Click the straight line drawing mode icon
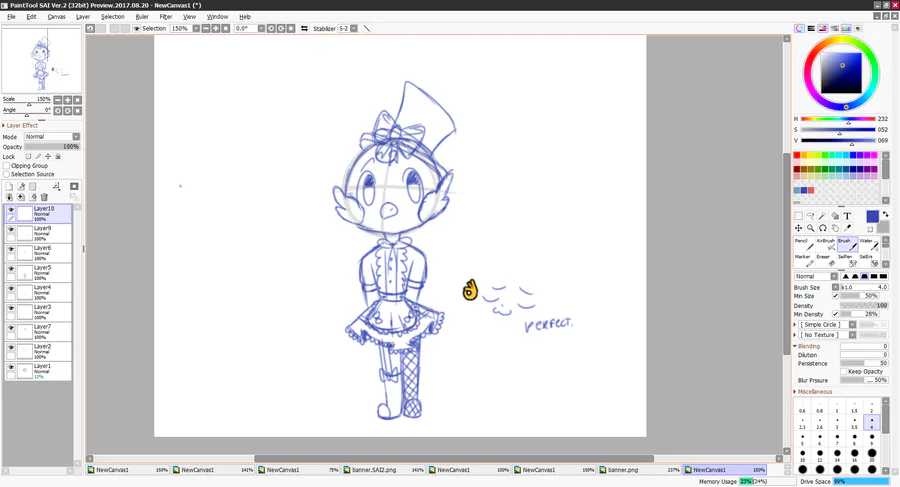900x487 pixels. click(367, 28)
